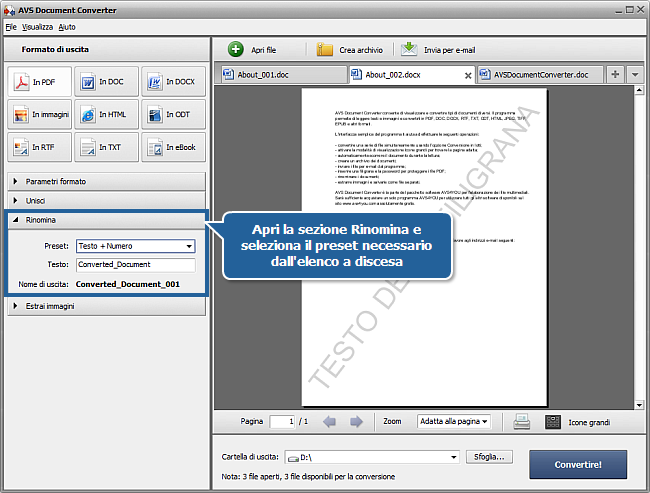Click the Invia per e-mail icon
Viewport: 650px width, 493px height.
click(409, 49)
